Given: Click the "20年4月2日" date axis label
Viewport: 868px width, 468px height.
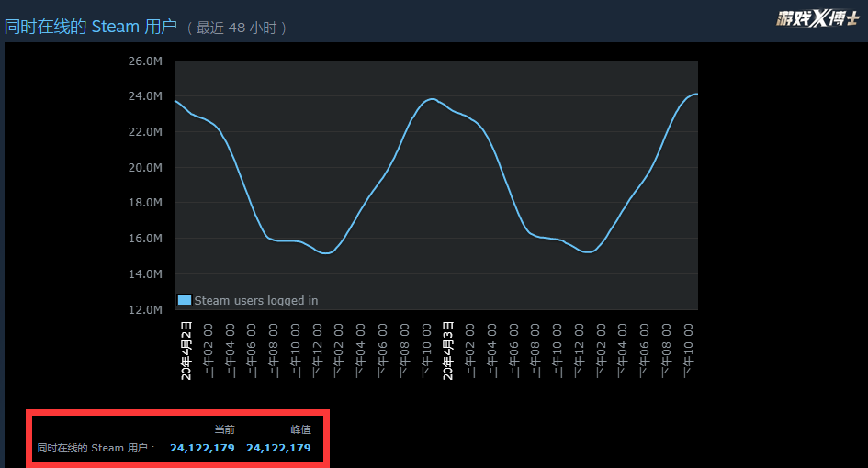Looking at the screenshot, I should [186, 351].
